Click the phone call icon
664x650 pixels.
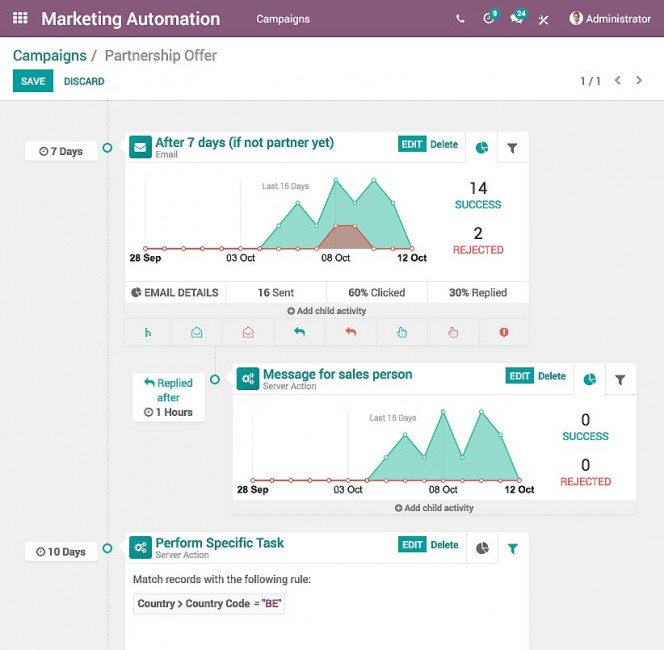click(460, 19)
